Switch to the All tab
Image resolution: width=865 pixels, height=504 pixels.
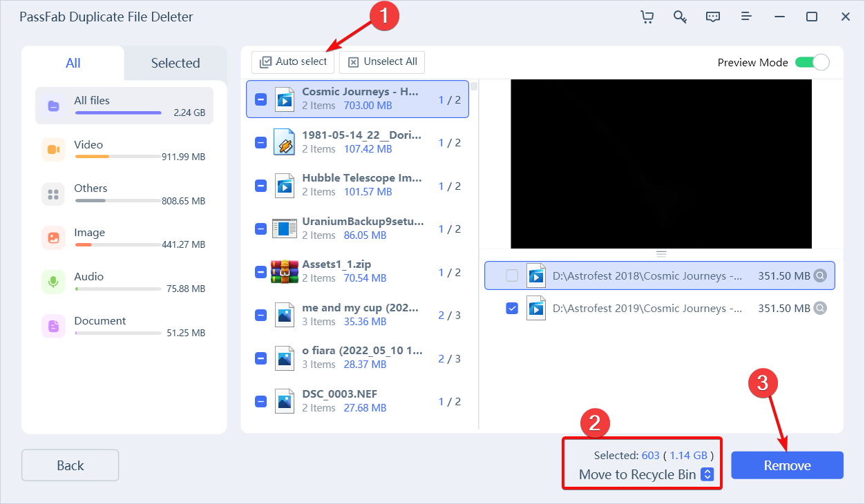coord(73,63)
